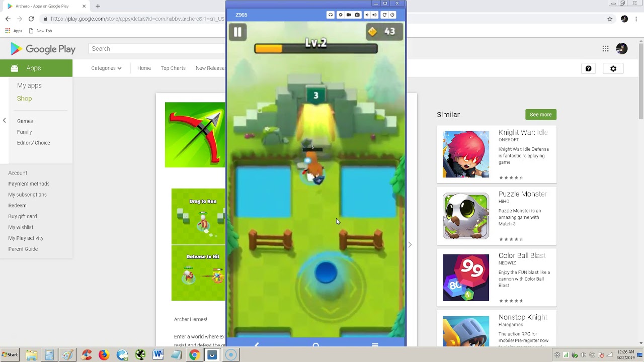Open the Knight War: Idle app card
Viewport: 644px width, 362px height.
click(x=497, y=155)
